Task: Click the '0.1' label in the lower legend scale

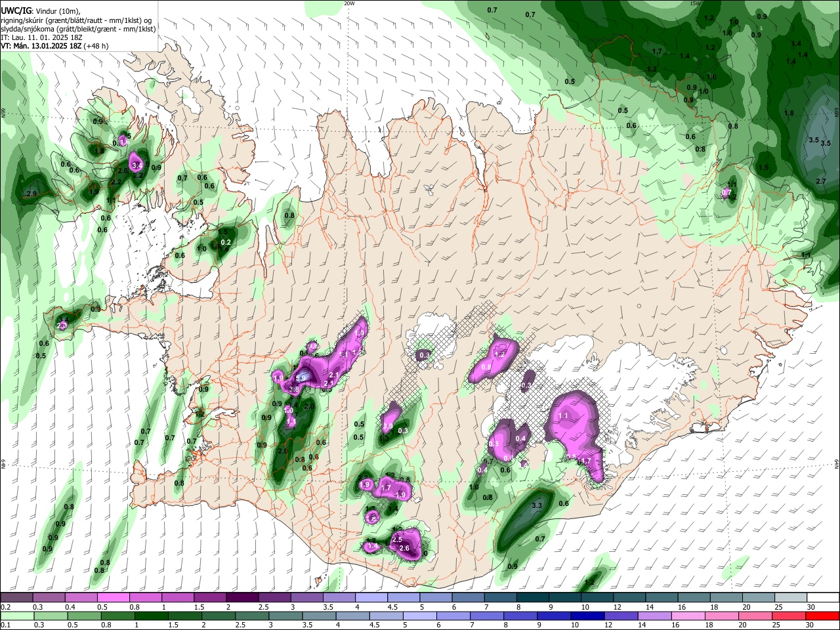Action: (x=5, y=625)
